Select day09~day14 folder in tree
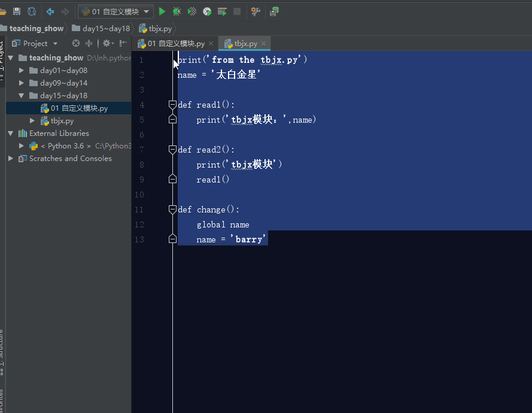Viewport: 532px width, 413px height. tap(63, 83)
